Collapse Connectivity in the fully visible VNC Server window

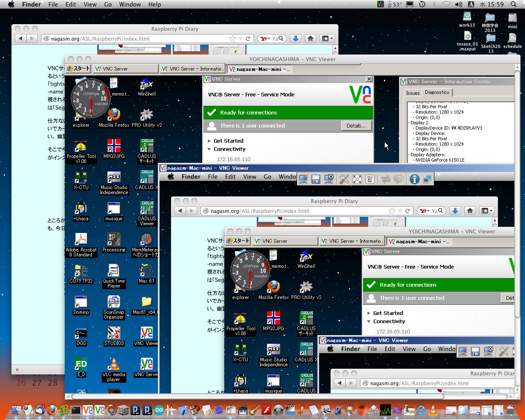point(209,149)
